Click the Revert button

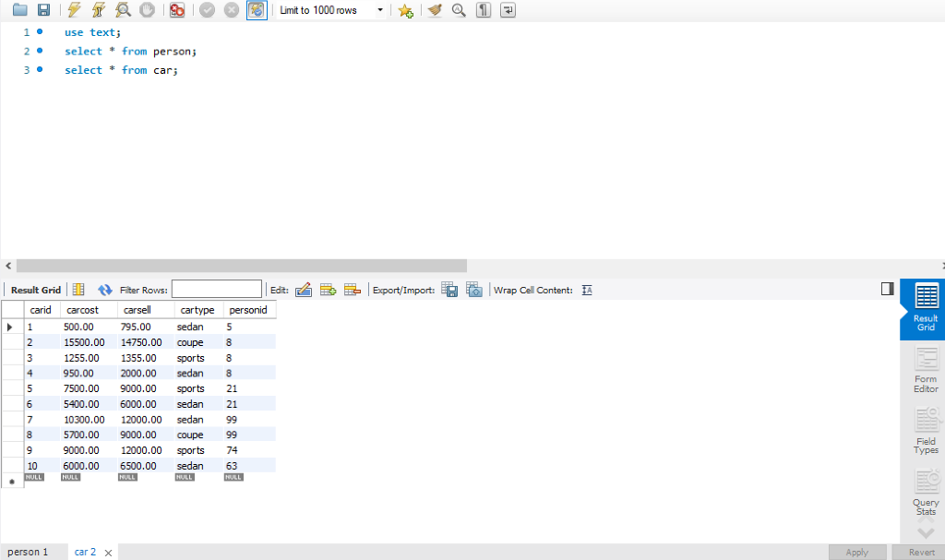pos(922,552)
